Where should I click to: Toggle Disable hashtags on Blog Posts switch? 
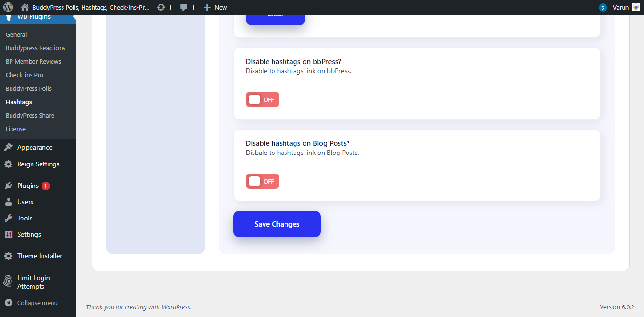(x=262, y=181)
